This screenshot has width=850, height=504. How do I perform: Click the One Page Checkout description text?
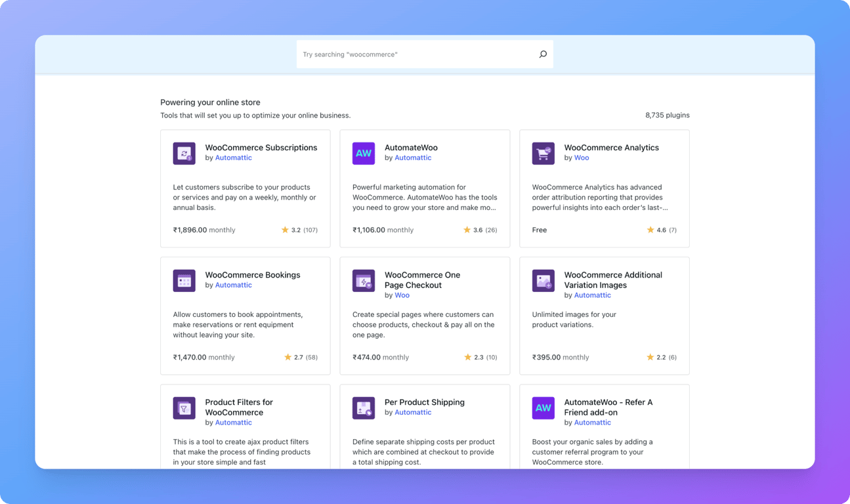tap(423, 325)
